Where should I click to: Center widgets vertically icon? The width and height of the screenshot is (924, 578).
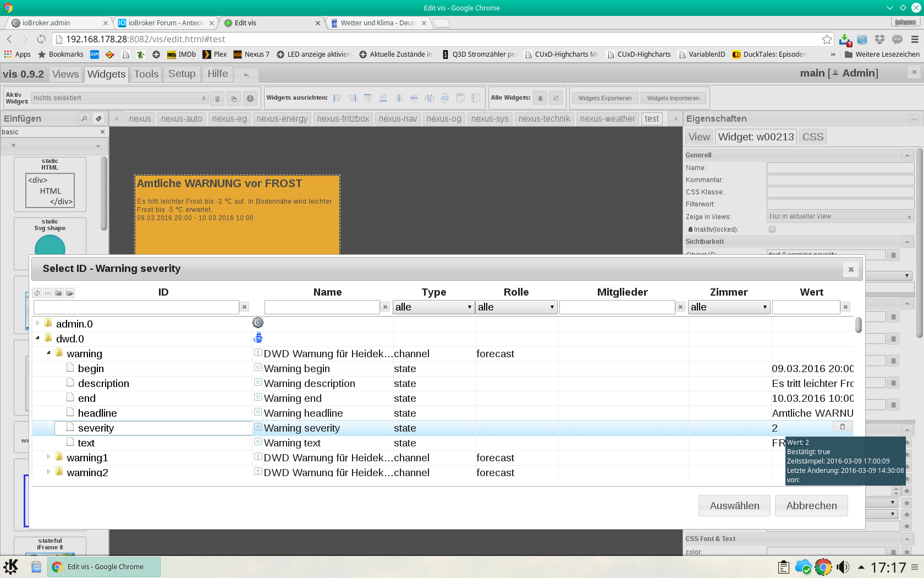click(x=399, y=98)
